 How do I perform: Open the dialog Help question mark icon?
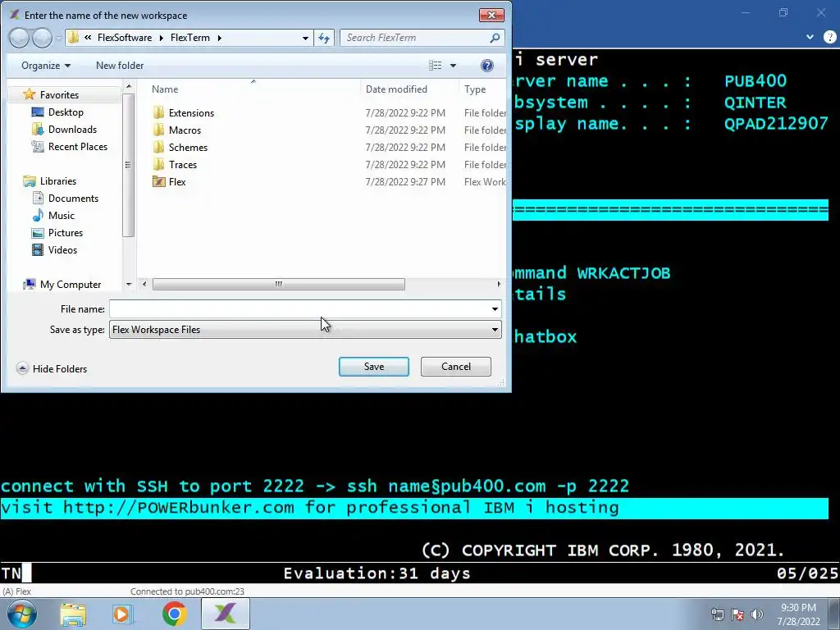[487, 66]
